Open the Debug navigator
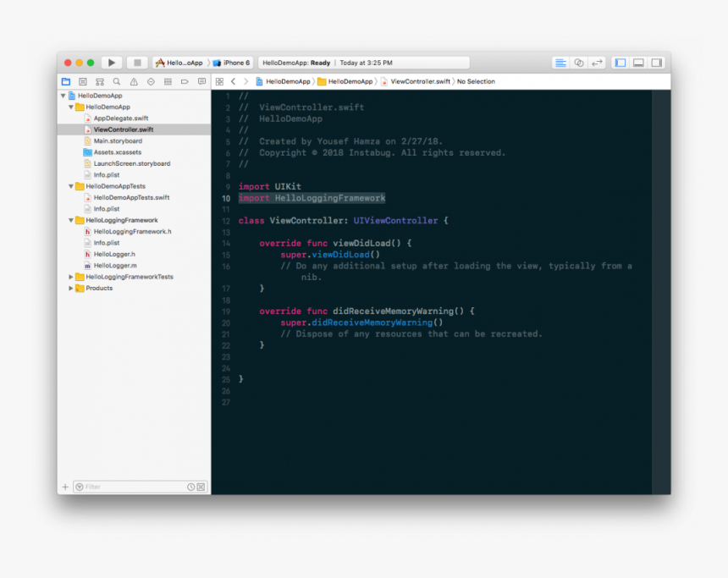This screenshot has height=578, width=728. point(168,82)
